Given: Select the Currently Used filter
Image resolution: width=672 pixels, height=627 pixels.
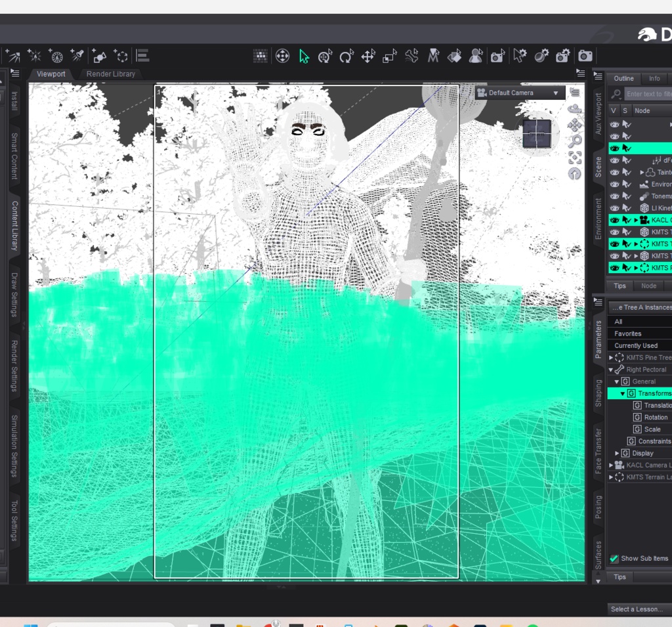Looking at the screenshot, I should (640, 345).
